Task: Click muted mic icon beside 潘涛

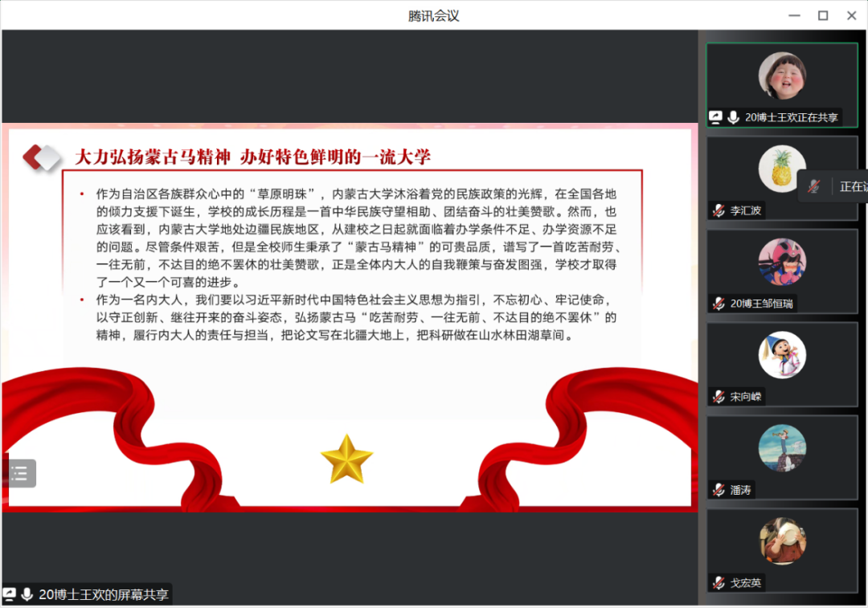Action: click(x=719, y=490)
